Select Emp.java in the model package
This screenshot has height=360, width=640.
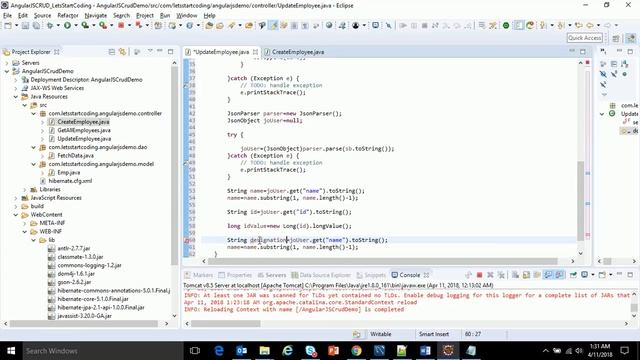[69, 172]
